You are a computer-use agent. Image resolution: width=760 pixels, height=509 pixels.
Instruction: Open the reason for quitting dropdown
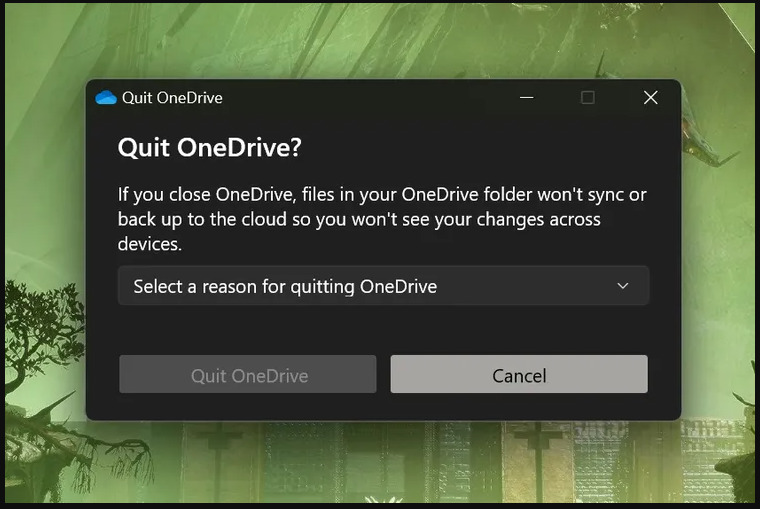coord(383,286)
